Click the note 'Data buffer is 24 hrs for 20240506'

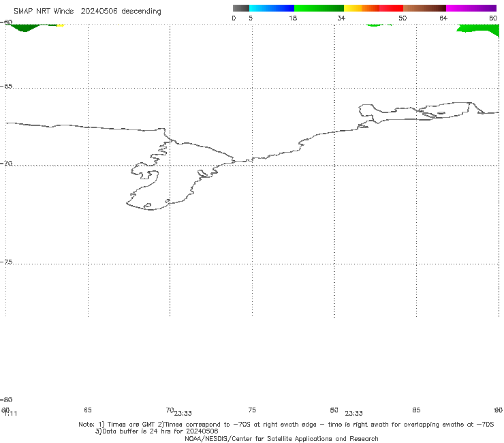tap(160, 431)
